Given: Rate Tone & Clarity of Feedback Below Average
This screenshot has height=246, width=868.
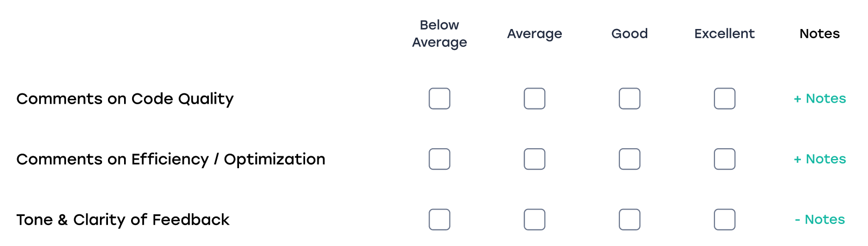Looking at the screenshot, I should [x=439, y=220].
